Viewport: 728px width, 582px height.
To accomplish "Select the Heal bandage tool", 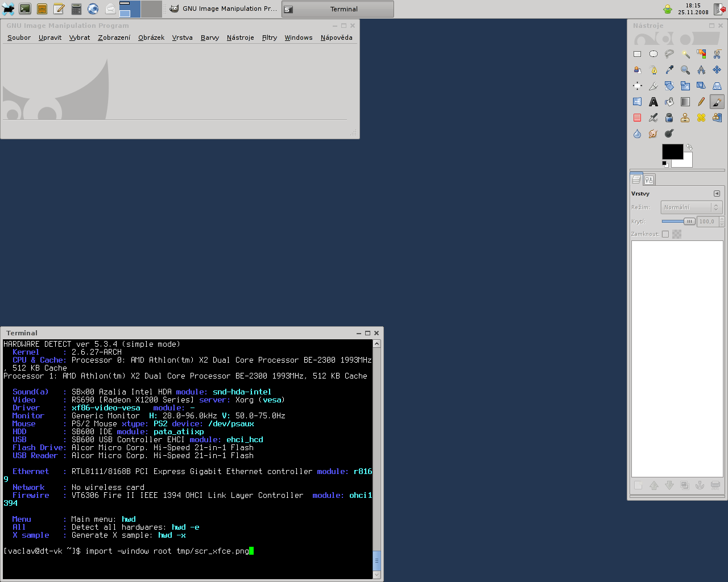I will point(701,118).
